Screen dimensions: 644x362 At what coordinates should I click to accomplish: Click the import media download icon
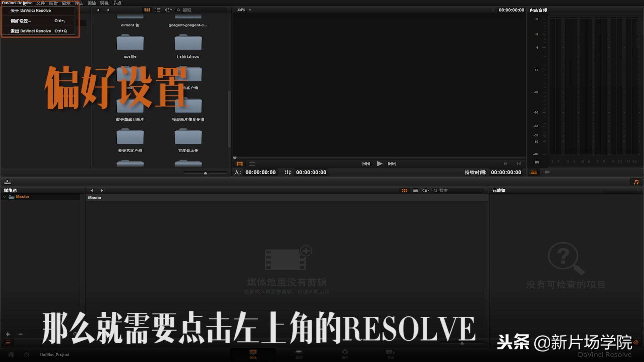pos(7,182)
